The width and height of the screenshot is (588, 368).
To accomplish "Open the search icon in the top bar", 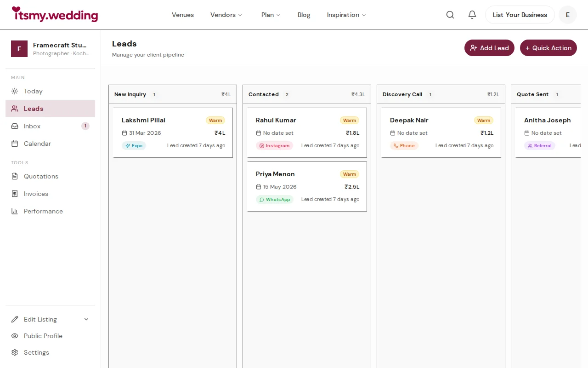I will coord(450,14).
